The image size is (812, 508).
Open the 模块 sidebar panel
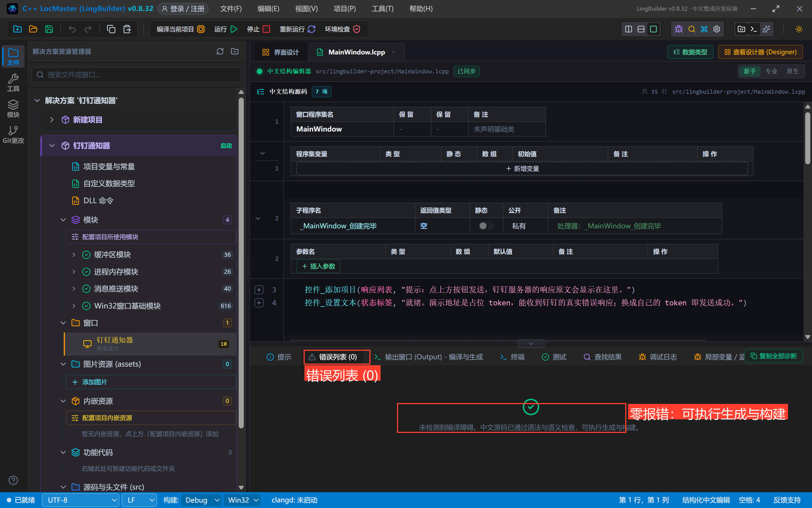click(13, 109)
